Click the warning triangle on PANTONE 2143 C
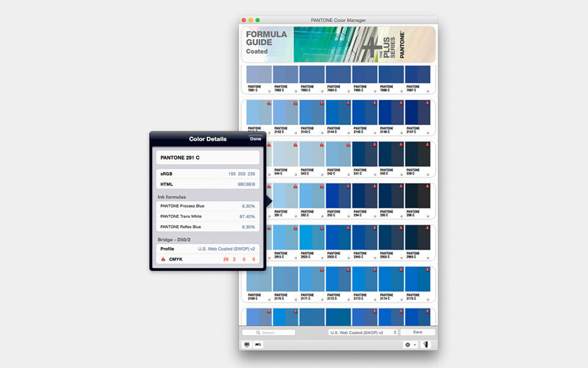The width and height of the screenshot is (588, 368). tap(322, 103)
